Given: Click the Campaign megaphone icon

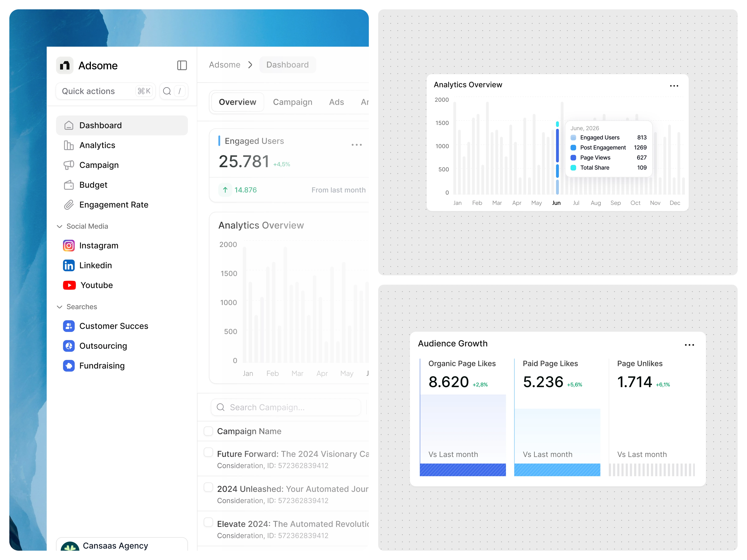Looking at the screenshot, I should coord(69,165).
